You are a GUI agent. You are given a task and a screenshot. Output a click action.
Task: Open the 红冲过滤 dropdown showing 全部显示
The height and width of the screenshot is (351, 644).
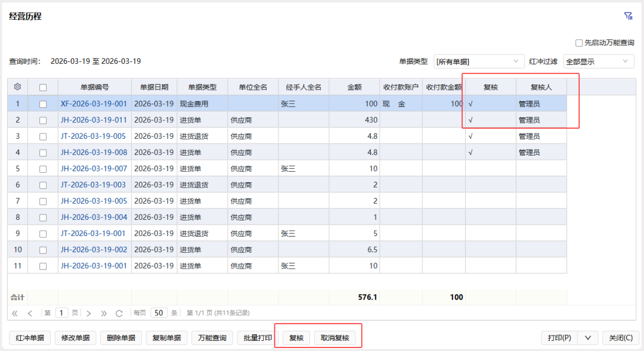pyautogui.click(x=598, y=61)
